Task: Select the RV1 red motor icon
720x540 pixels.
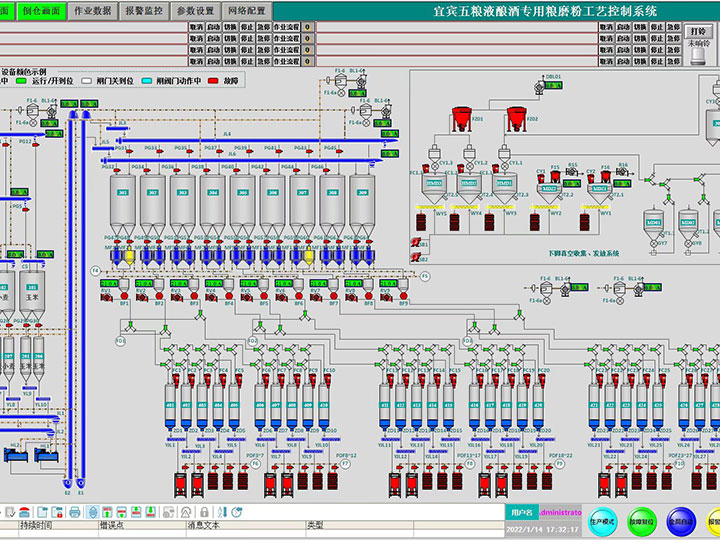Action: (x=107, y=298)
